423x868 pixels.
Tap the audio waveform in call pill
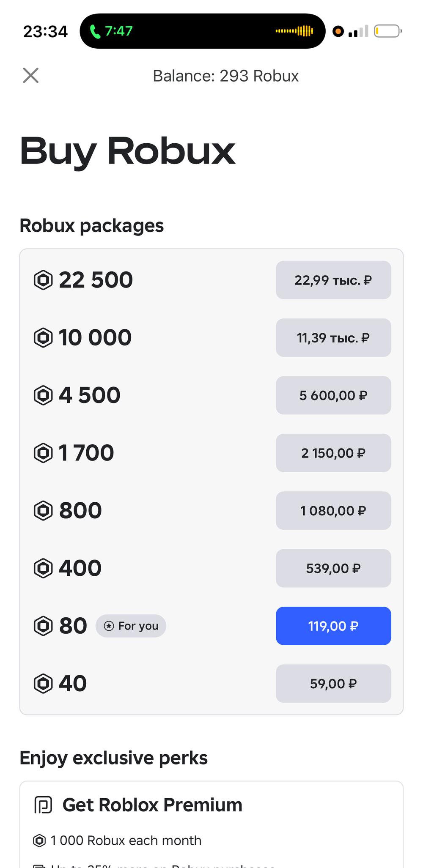(x=294, y=31)
